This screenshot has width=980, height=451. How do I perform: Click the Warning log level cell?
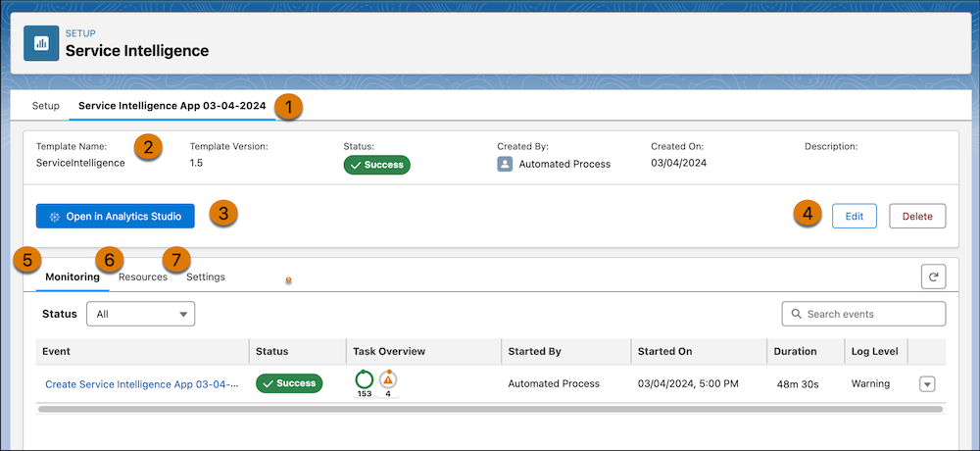[x=870, y=383]
